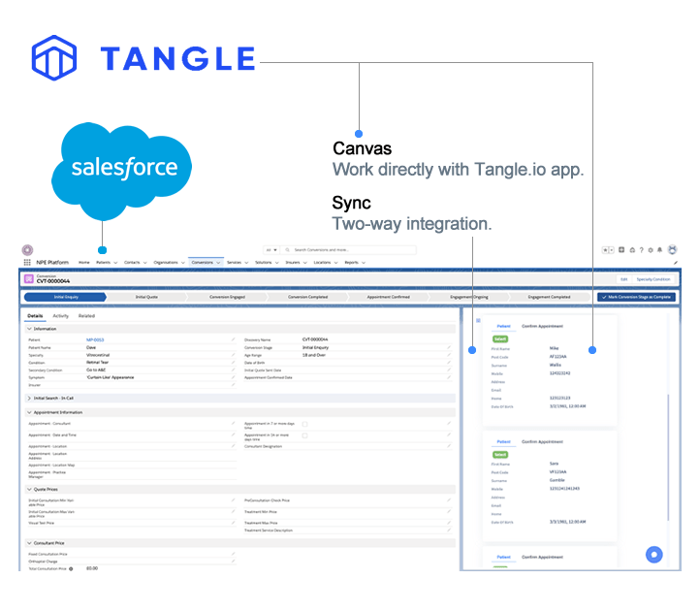Edit the Patient field pencil icon

(x=233, y=339)
